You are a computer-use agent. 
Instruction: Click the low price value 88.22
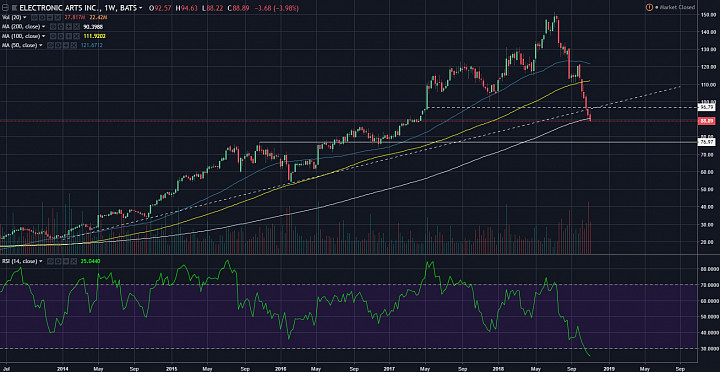[x=214, y=8]
